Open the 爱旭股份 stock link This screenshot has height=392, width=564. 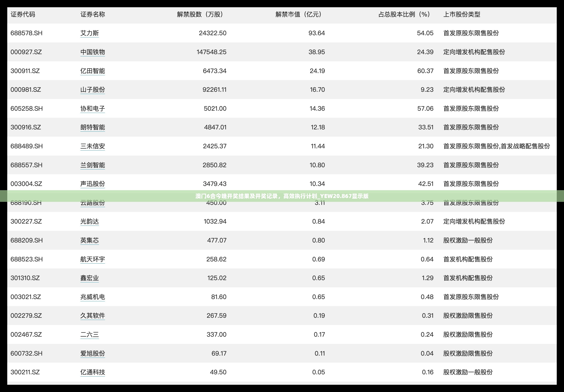click(x=93, y=353)
